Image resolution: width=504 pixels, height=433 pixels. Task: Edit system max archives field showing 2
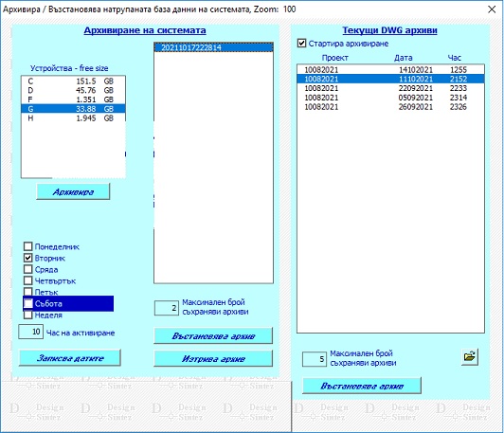(x=167, y=308)
